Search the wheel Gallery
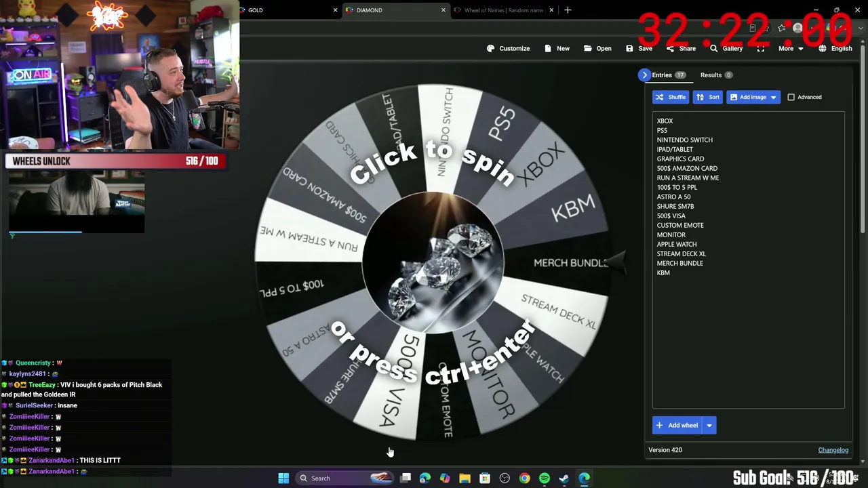 (726, 48)
